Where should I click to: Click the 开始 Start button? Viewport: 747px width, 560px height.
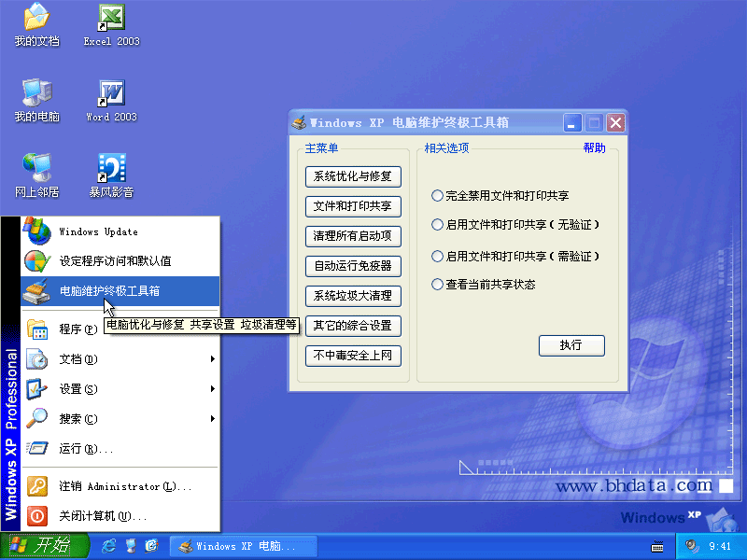tap(45, 546)
